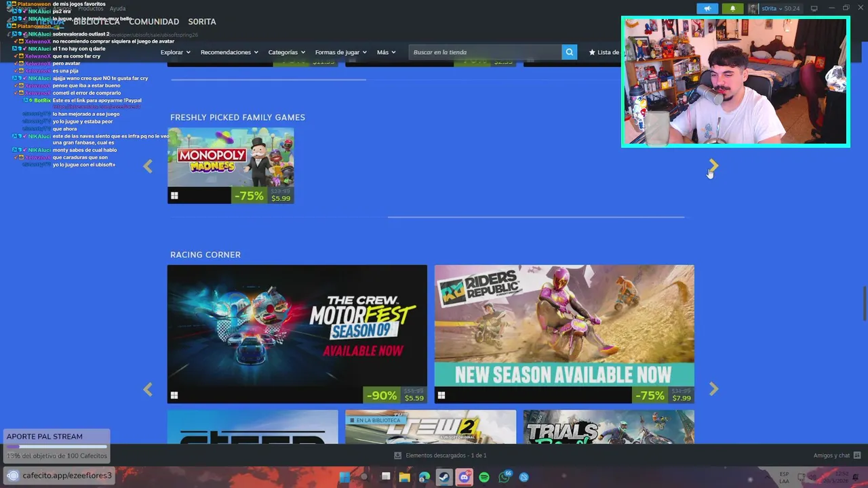
Task: Open The Crew 2 game thumbnail
Action: 431,427
